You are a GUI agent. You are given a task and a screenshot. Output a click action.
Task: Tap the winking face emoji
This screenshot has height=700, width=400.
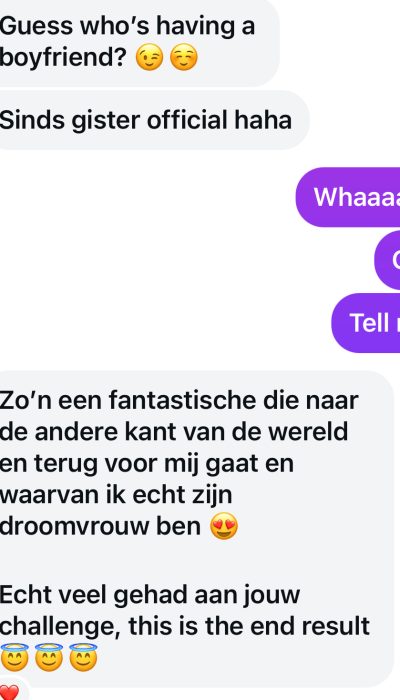pos(149,58)
